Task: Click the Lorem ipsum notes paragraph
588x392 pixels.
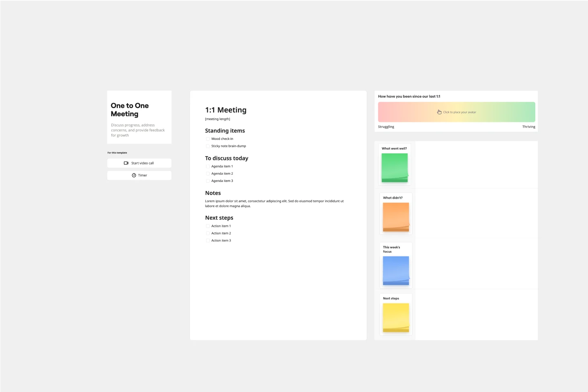Action: click(x=274, y=204)
